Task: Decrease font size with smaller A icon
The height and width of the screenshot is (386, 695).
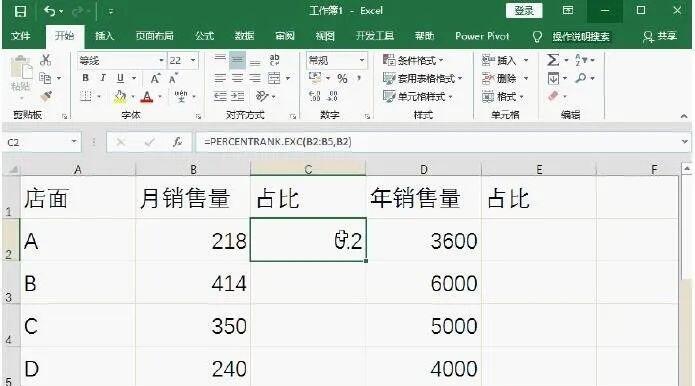Action: (x=173, y=79)
